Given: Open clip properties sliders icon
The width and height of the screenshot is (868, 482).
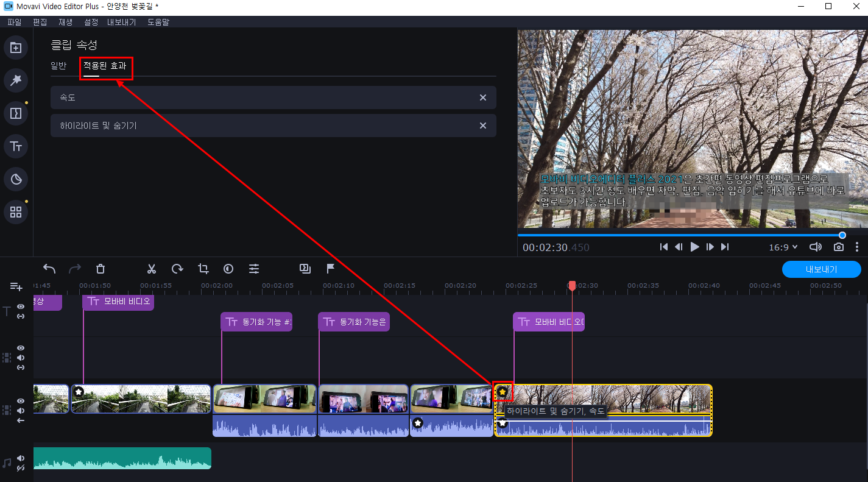Looking at the screenshot, I should 254,269.
